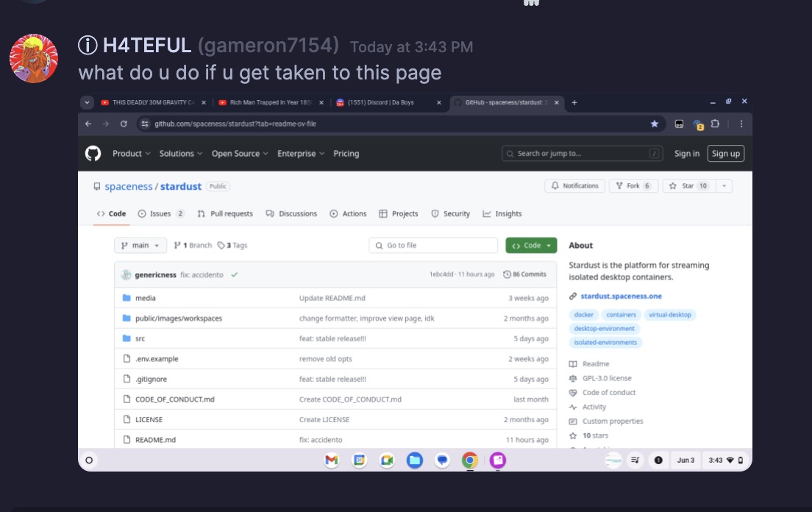
Task: Open Files app from the shelf
Action: click(x=415, y=461)
